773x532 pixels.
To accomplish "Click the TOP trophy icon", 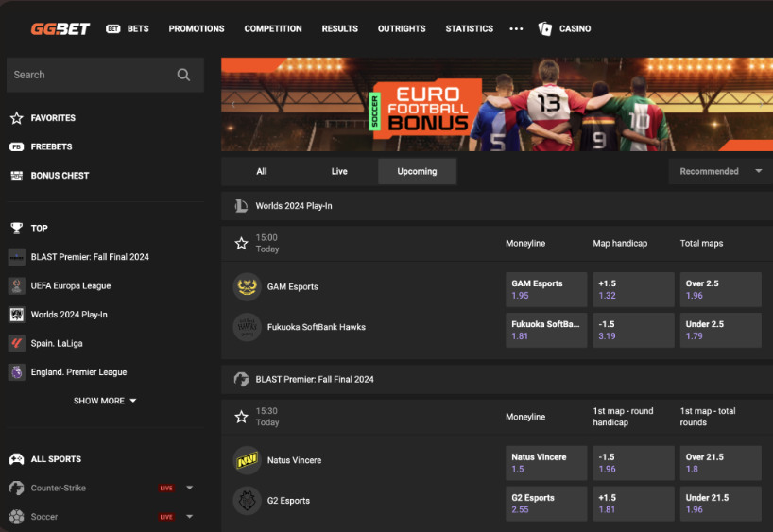I will click(17, 228).
